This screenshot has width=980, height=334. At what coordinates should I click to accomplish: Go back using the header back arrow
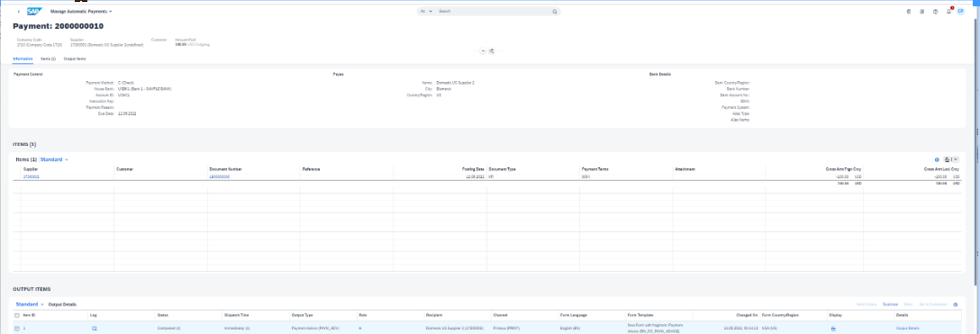19,11
